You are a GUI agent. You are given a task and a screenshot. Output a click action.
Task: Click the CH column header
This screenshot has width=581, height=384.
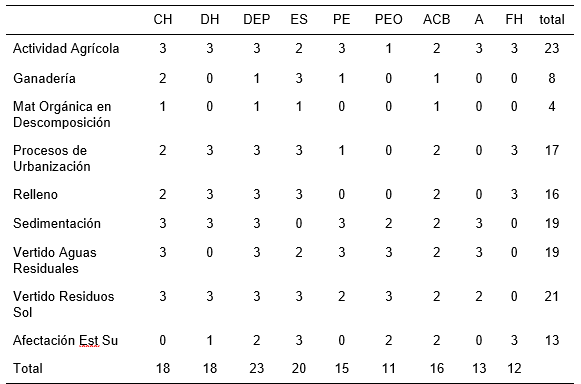(163, 19)
